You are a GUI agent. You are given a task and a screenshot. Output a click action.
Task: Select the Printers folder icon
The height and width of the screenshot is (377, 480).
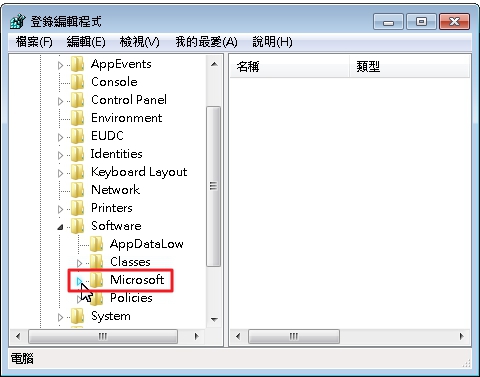pyautogui.click(x=77, y=208)
